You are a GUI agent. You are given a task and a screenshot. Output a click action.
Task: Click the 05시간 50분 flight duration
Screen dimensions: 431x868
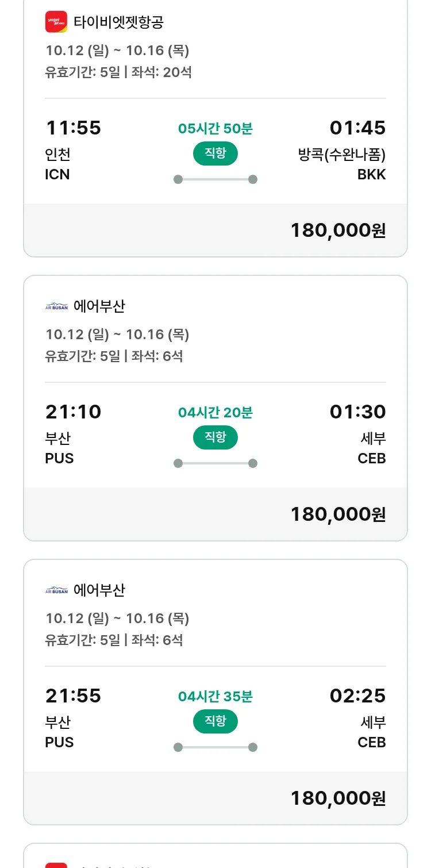point(215,129)
